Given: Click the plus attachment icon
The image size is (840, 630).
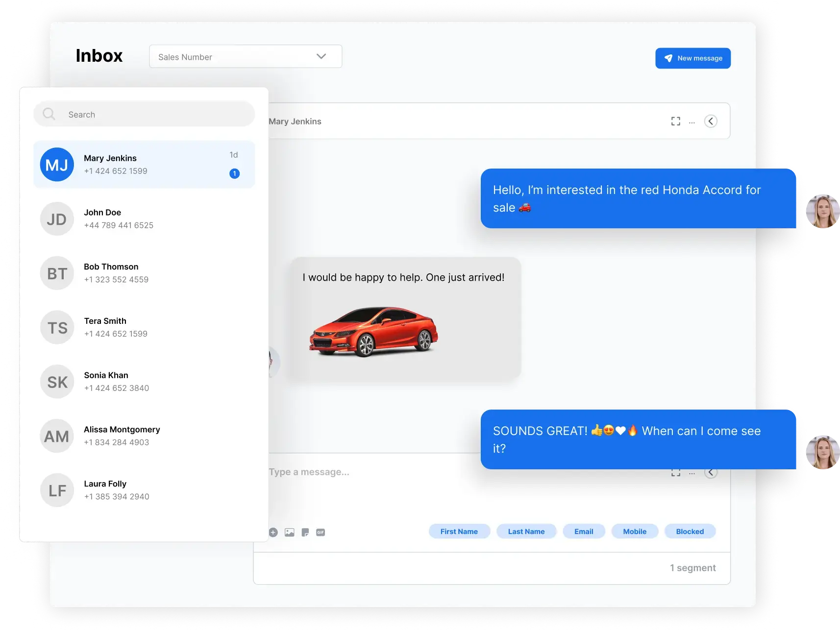Looking at the screenshot, I should [x=273, y=533].
